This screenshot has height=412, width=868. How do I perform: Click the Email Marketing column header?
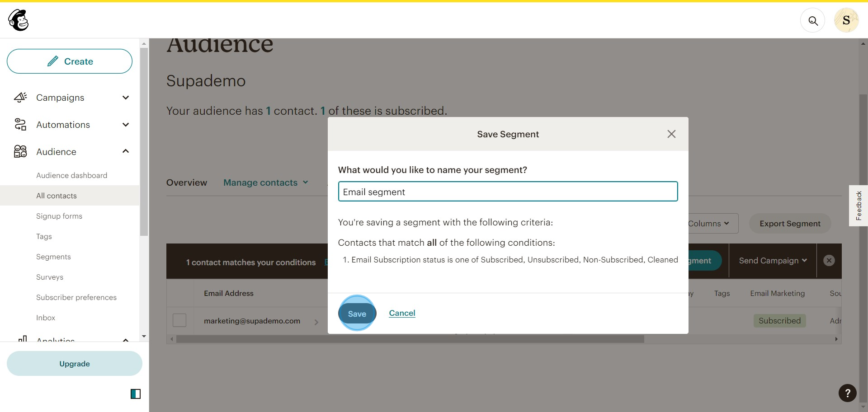point(778,293)
